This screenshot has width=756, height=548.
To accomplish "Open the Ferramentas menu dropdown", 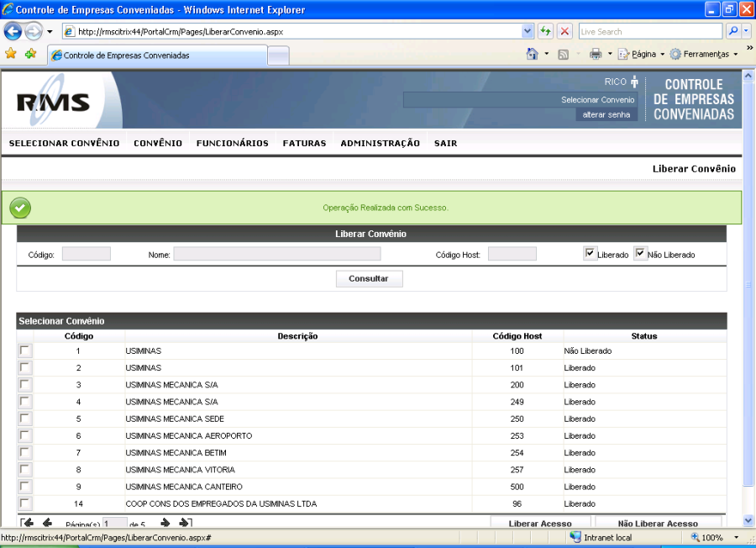I will 704,54.
